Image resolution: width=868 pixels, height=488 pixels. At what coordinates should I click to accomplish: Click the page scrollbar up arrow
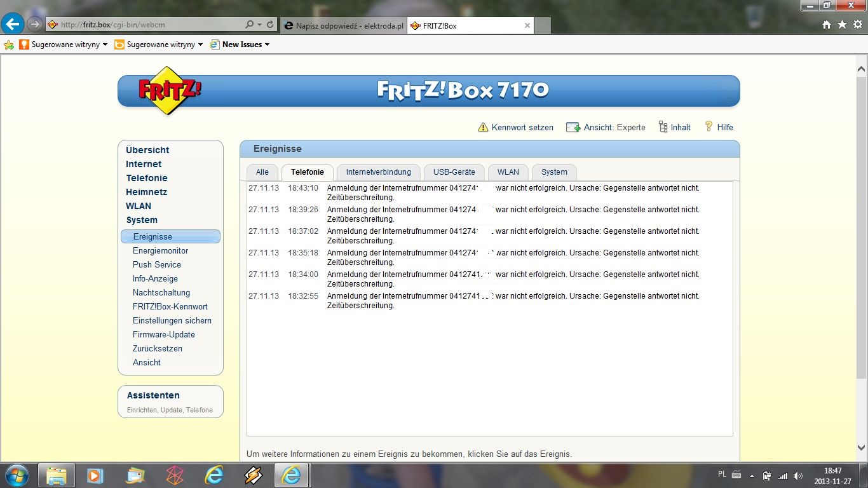pos(862,69)
